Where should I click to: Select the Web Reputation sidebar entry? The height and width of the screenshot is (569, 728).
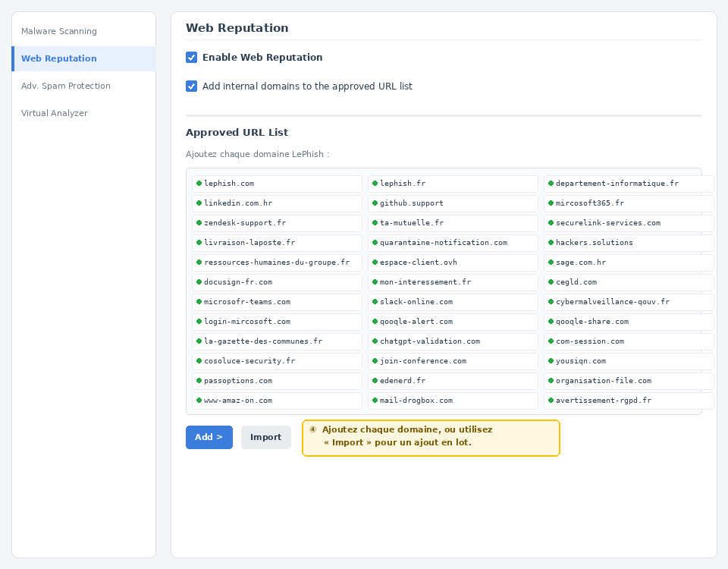tap(59, 58)
